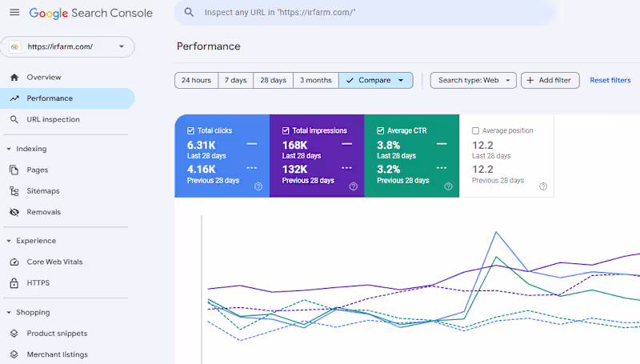Click the HTTPS lock icon
640x364 pixels.
point(14,282)
